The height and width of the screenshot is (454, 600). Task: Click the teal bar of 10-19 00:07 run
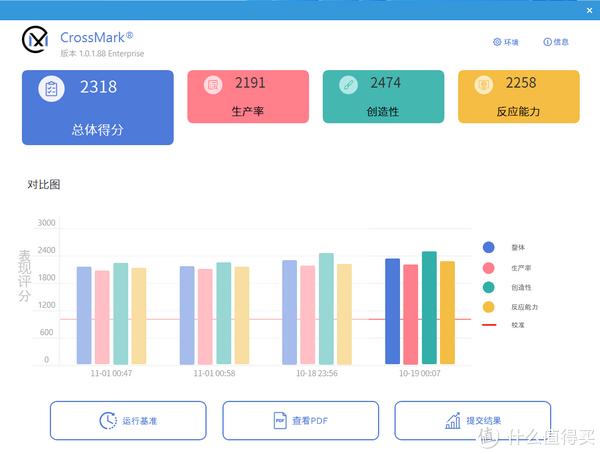click(x=429, y=307)
